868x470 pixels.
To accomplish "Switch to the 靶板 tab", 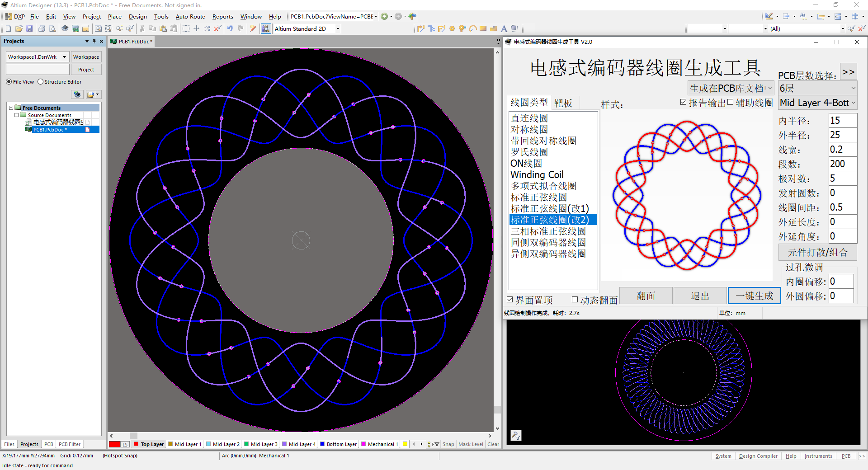I will pos(563,103).
